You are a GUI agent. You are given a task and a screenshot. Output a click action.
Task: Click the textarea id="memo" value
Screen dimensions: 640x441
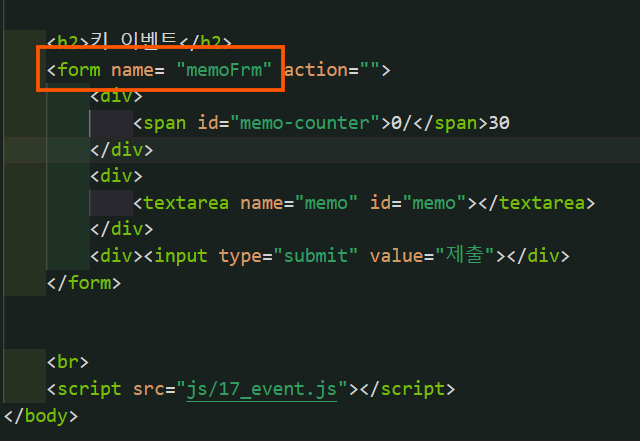(434, 203)
